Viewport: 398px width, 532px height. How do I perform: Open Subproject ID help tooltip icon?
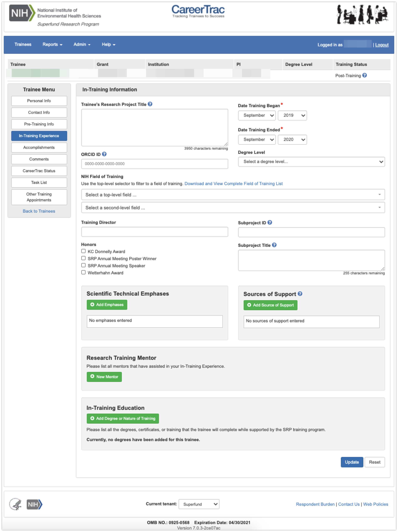pos(270,222)
